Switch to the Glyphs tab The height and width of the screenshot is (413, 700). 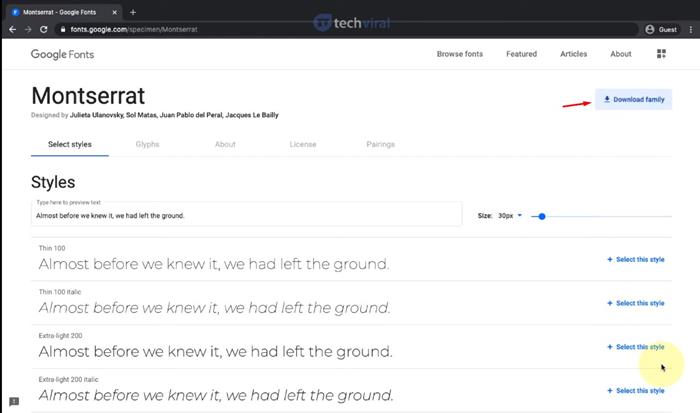click(147, 144)
